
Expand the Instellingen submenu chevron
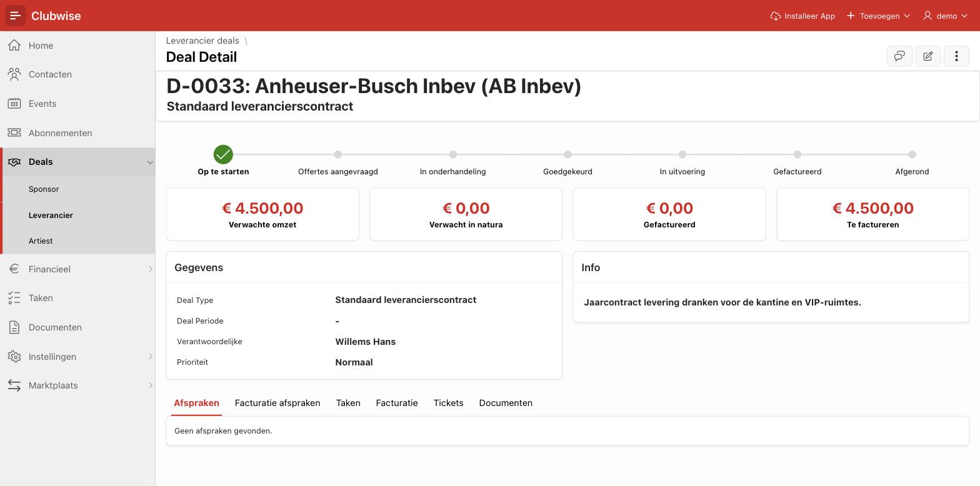click(150, 357)
